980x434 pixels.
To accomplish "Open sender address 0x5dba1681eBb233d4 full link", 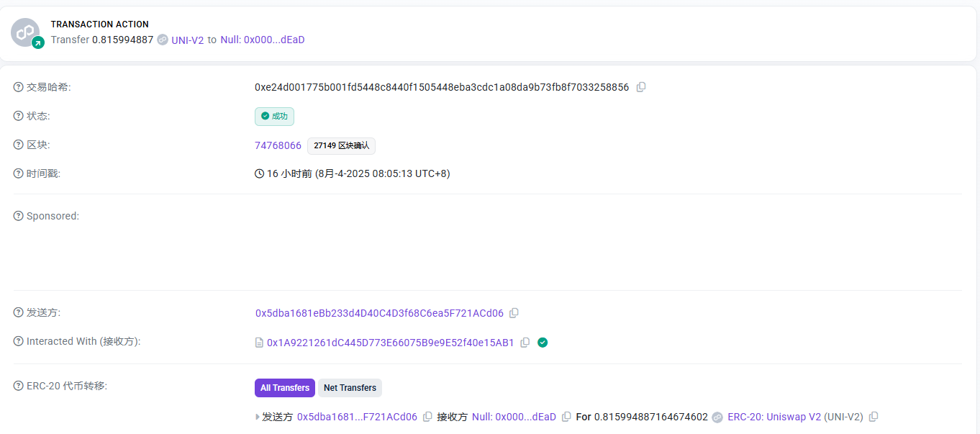I will point(379,313).
